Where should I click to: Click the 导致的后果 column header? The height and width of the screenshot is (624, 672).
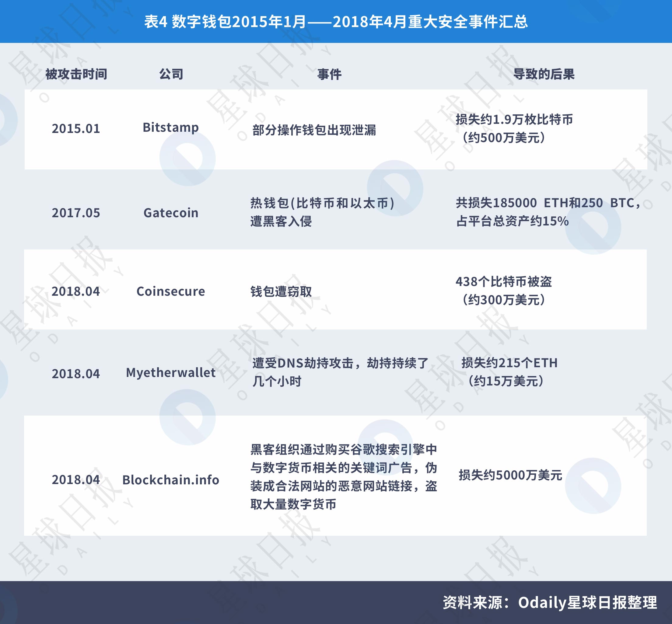[x=544, y=74]
